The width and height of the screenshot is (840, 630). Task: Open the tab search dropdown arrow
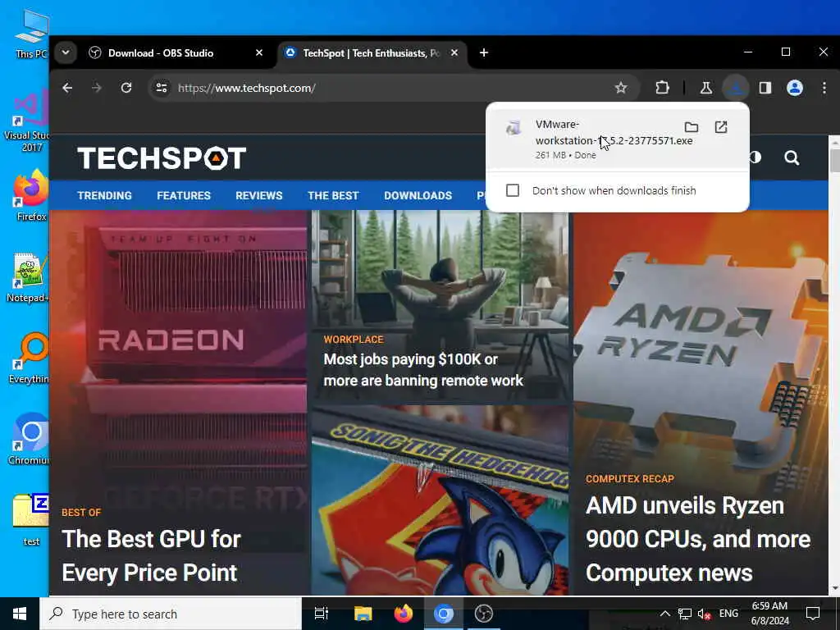click(x=66, y=52)
